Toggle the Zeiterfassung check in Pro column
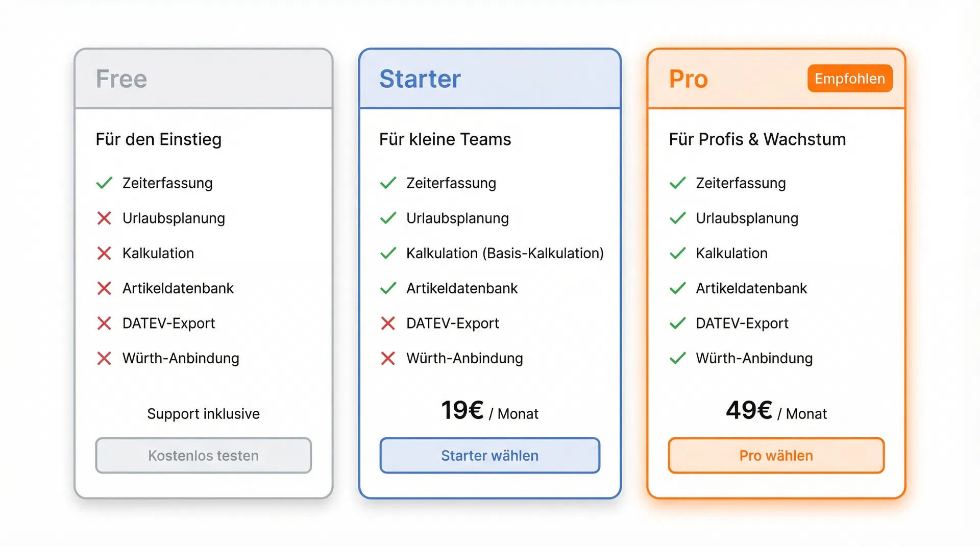This screenshot has width=980, height=547. pos(678,183)
